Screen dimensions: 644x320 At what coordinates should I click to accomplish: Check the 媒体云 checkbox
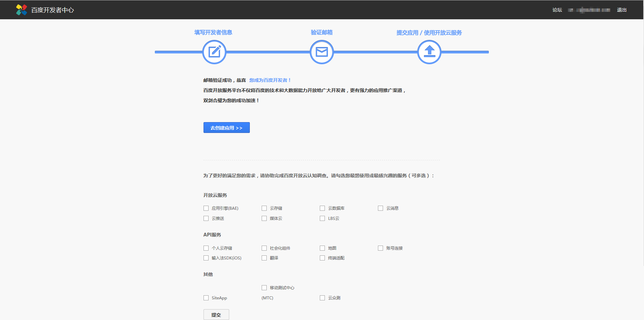coord(264,219)
